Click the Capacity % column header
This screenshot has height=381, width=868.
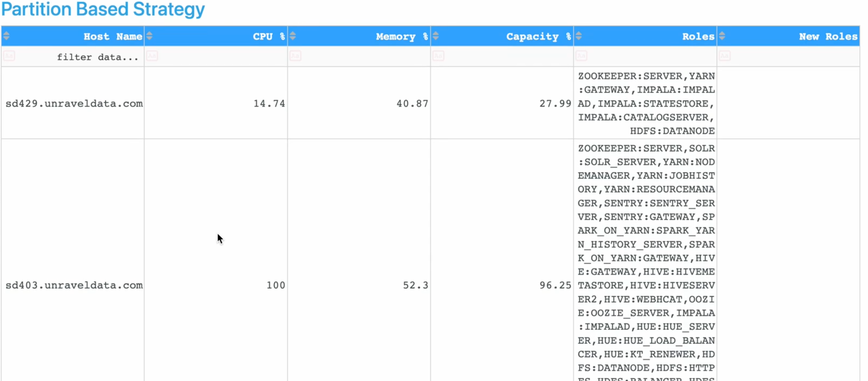pos(502,36)
